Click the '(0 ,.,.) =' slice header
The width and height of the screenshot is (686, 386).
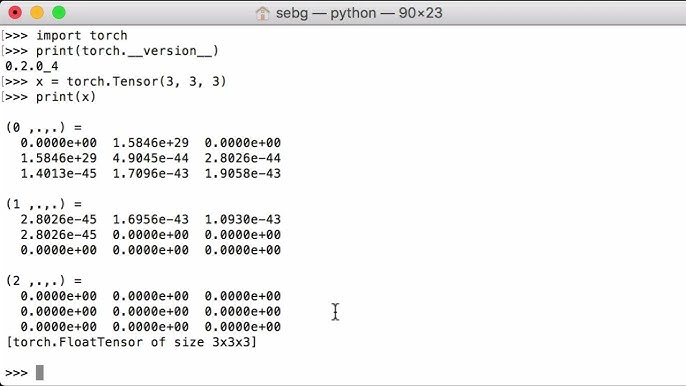44,127
